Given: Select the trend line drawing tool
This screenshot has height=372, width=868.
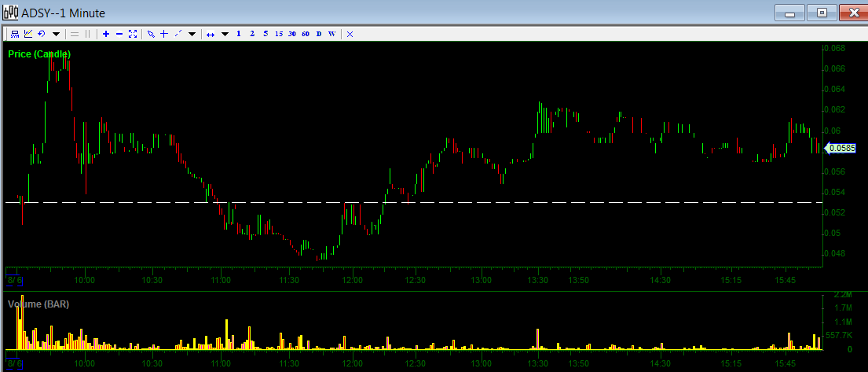Looking at the screenshot, I should tap(178, 34).
